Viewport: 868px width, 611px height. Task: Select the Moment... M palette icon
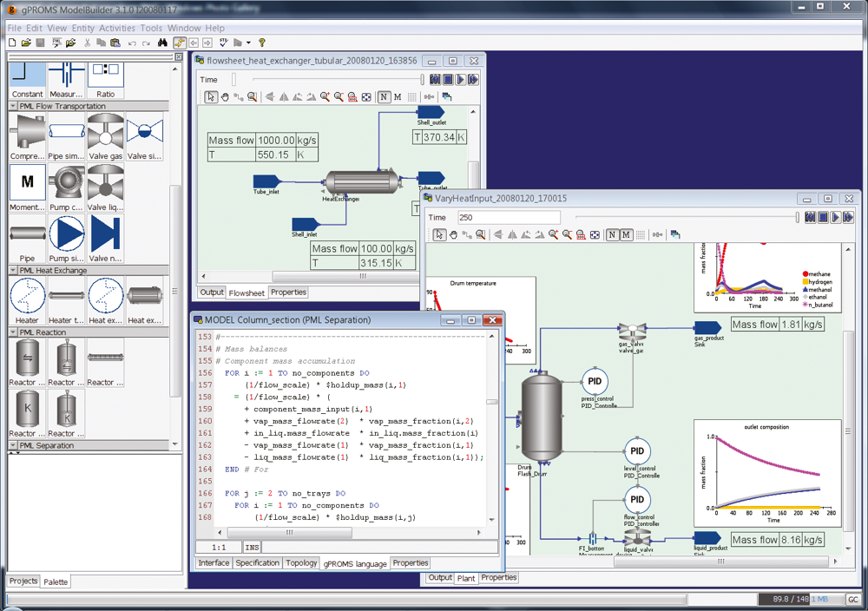click(27, 183)
